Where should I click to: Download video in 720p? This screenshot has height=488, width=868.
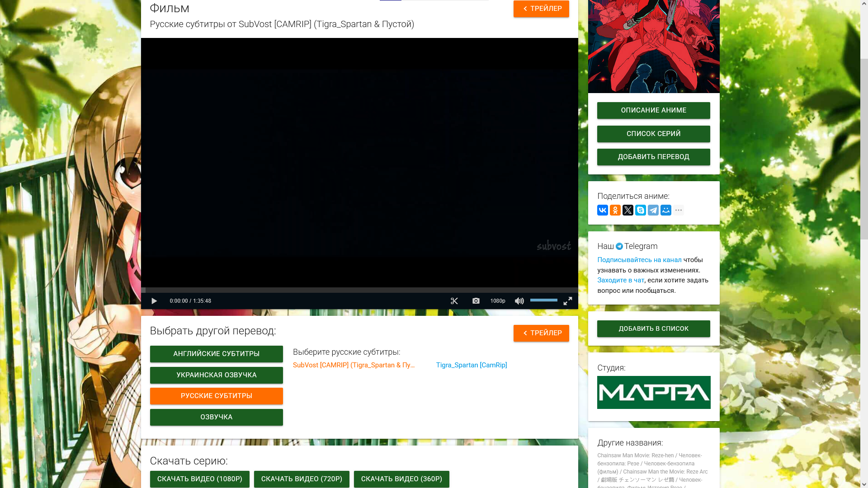tap(302, 479)
